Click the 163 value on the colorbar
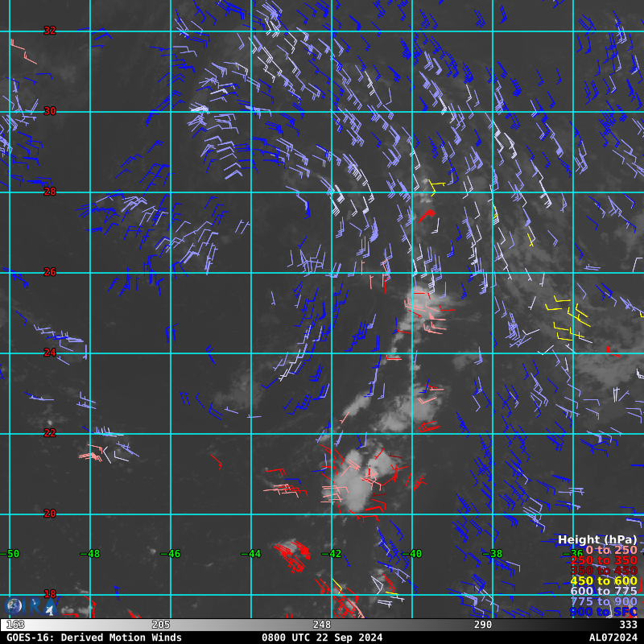The image size is (644, 644). click(x=15, y=625)
